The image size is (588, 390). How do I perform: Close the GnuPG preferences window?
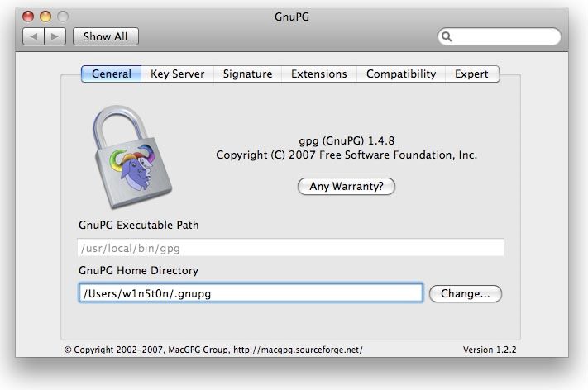(29, 16)
